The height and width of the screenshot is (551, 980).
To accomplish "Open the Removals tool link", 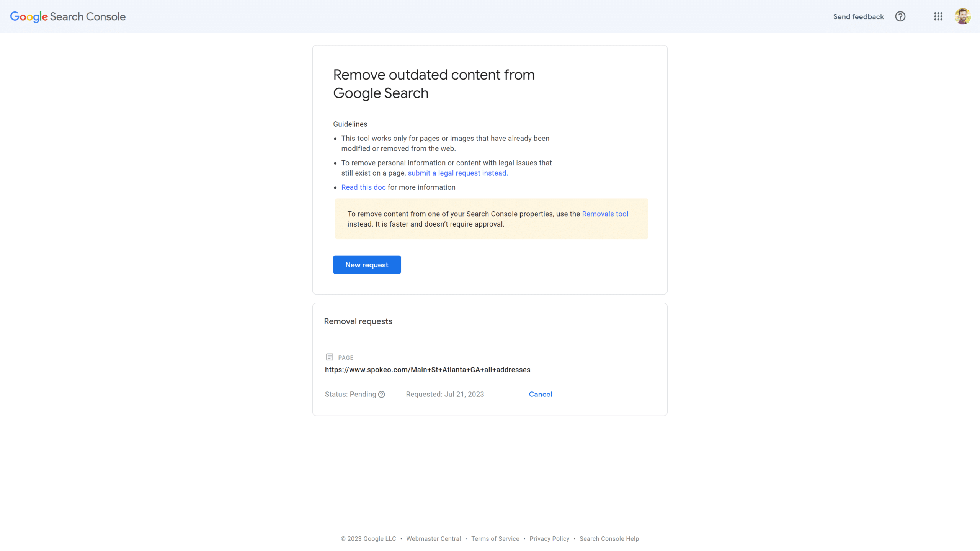I will [605, 214].
